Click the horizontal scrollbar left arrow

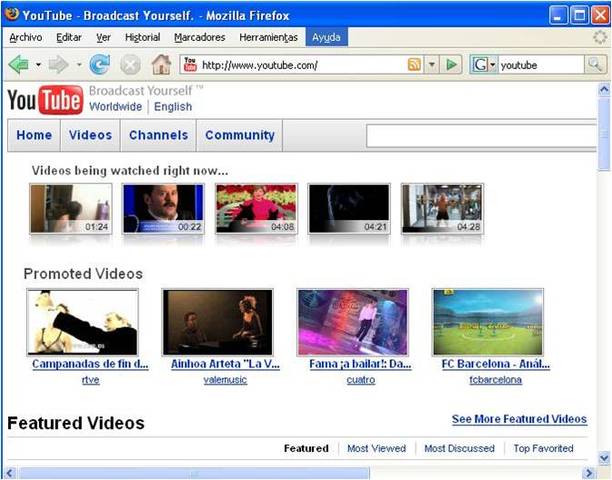[x=10, y=473]
